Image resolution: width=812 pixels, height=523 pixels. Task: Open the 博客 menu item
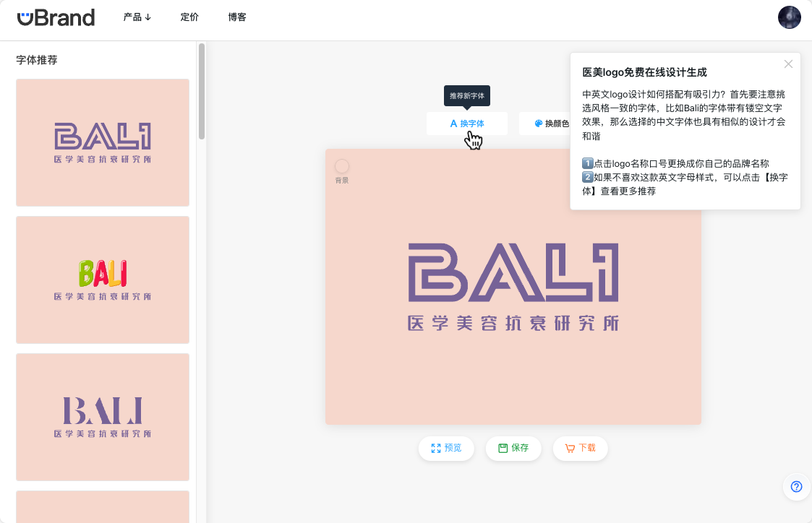click(237, 17)
